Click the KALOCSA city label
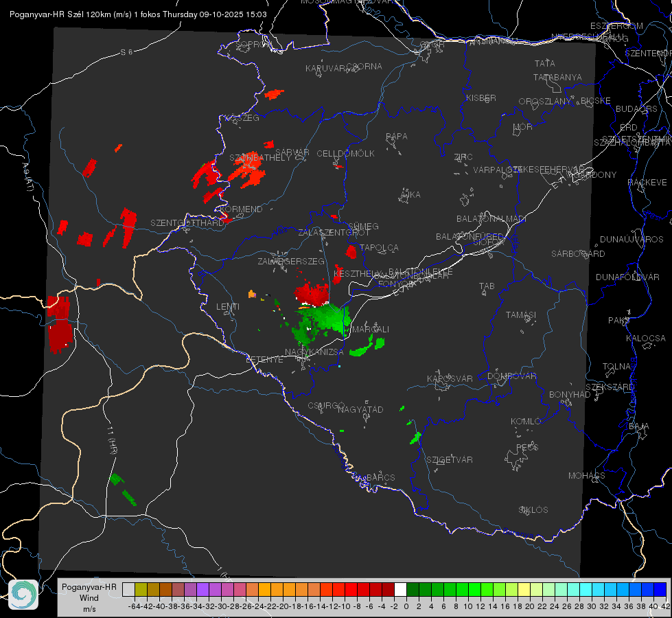The width and height of the screenshot is (672, 618). point(645,339)
